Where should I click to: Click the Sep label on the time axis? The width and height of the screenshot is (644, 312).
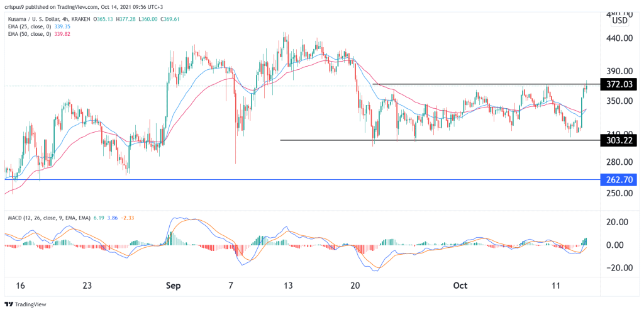click(x=174, y=285)
